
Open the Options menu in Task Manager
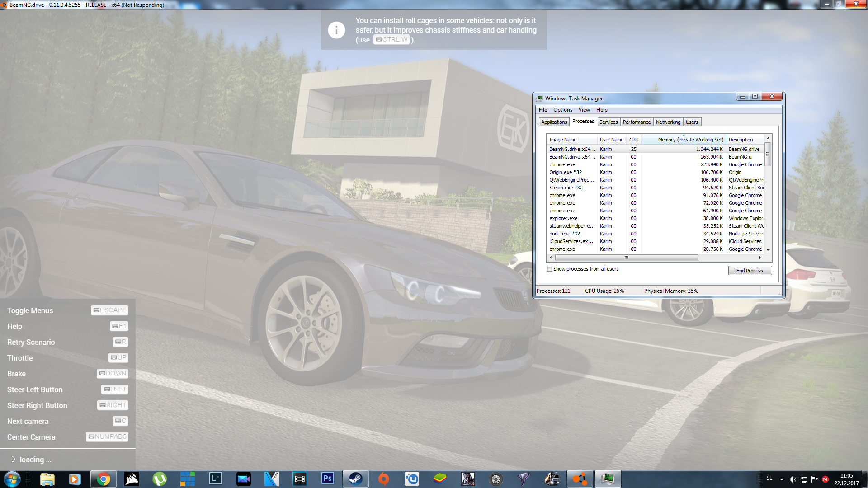click(x=563, y=110)
